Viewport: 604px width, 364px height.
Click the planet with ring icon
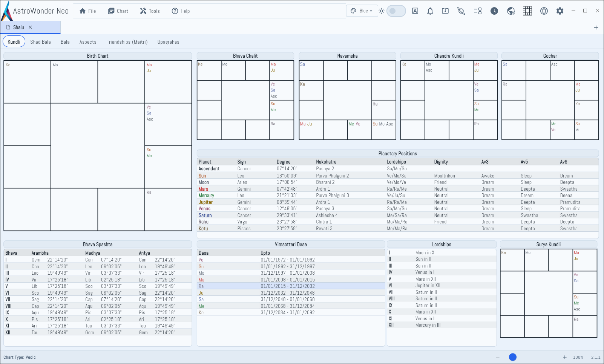pos(461,11)
